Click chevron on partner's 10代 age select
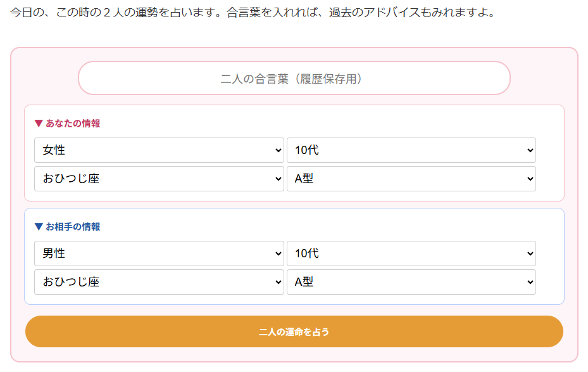588x372 pixels. pos(530,253)
